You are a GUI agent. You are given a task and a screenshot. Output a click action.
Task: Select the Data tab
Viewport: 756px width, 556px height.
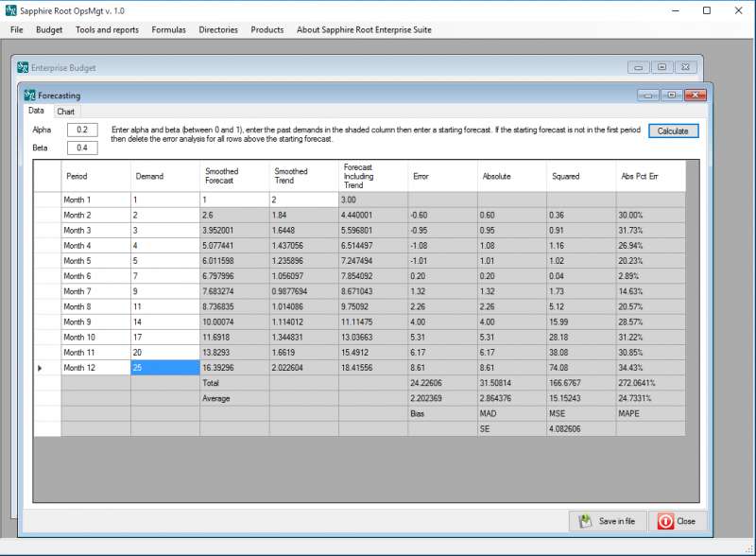pyautogui.click(x=36, y=111)
